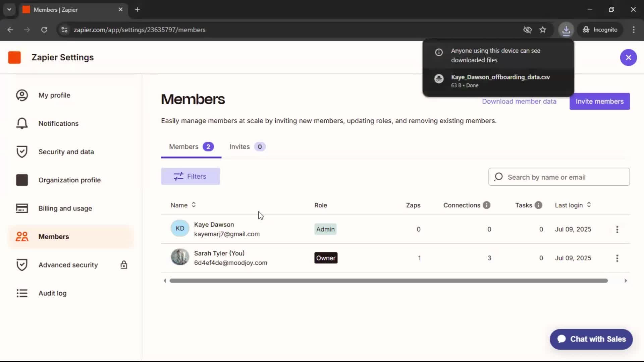Bookmark this page with star icon
The height and width of the screenshot is (362, 644).
click(543, 30)
